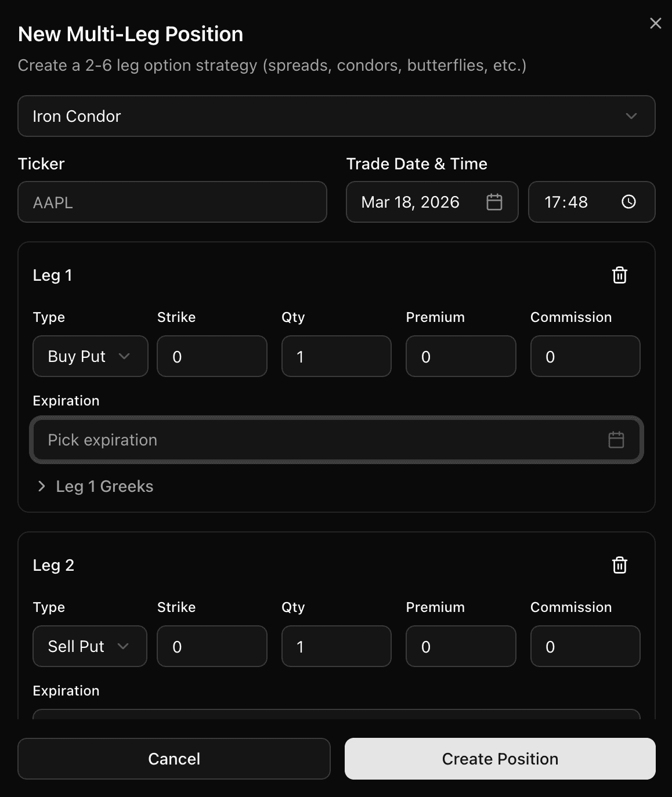Click the clock icon in time field
This screenshot has height=797, width=672.
pyautogui.click(x=628, y=202)
